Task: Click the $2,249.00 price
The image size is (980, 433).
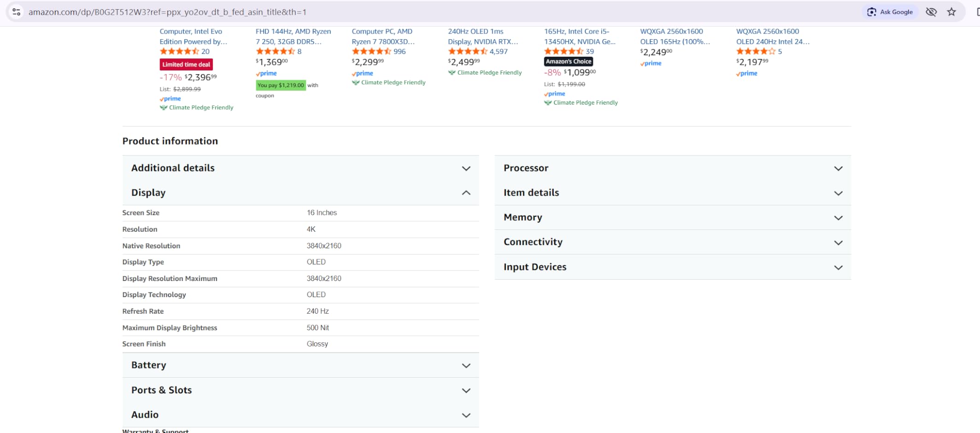Action: point(656,53)
